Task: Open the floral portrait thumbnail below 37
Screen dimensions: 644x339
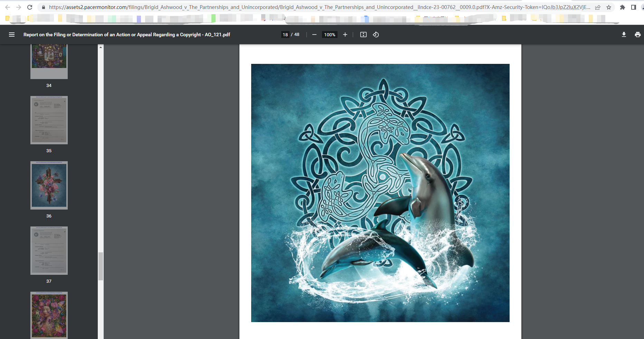Action: point(49,315)
